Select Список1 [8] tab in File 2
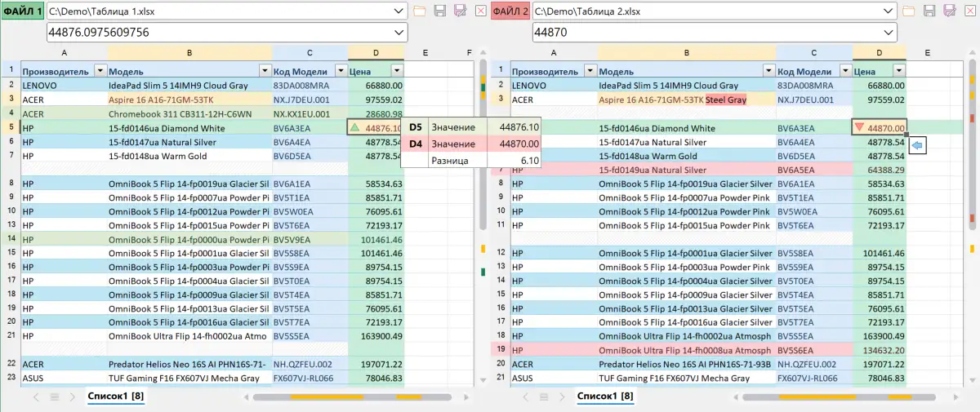Viewport: 980px width, 412px height. 605,396
